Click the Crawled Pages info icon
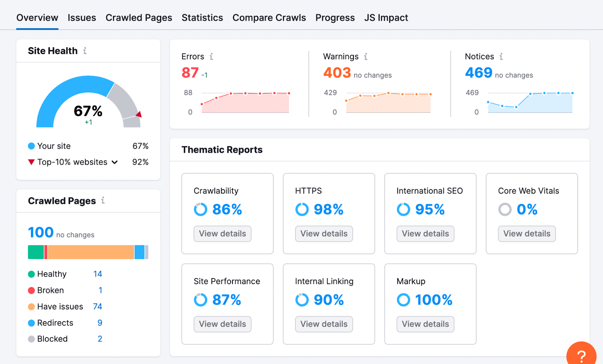Image resolution: width=603 pixels, height=364 pixels. tap(104, 201)
